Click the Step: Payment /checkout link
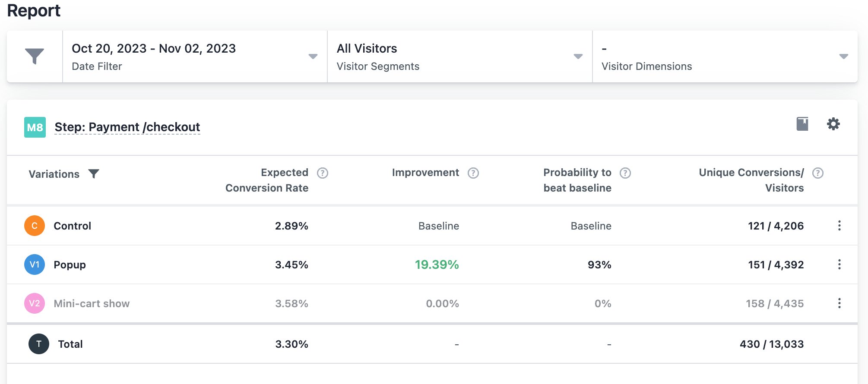 point(127,127)
